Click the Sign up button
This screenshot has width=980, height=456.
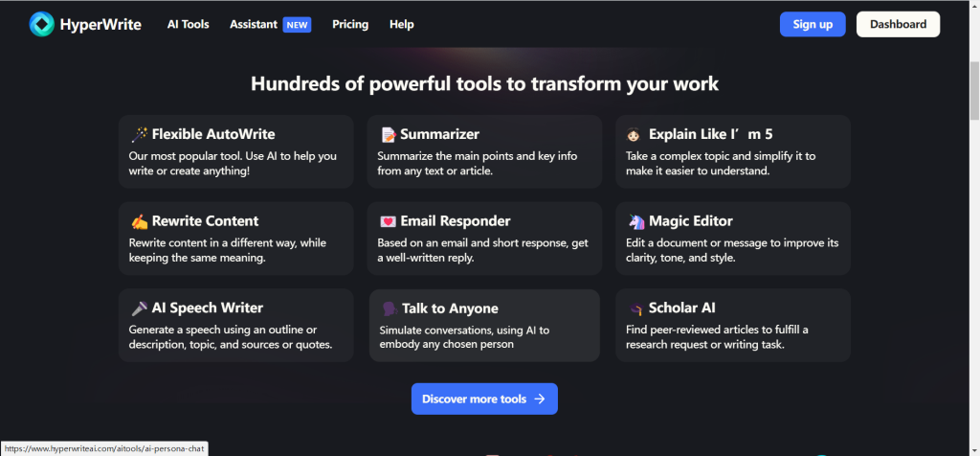pos(813,24)
